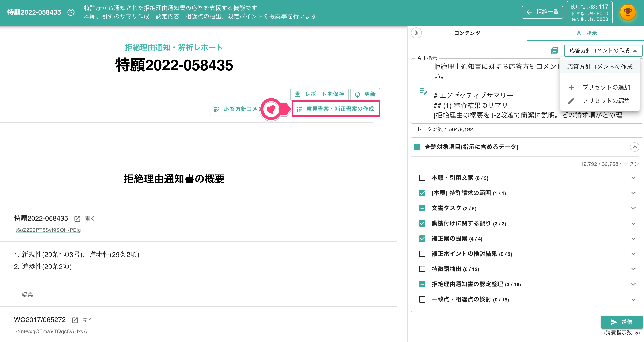Viewport: 644px width, 342px height.
Task: Collapse side panel with arrow icon
Action: pos(416,33)
